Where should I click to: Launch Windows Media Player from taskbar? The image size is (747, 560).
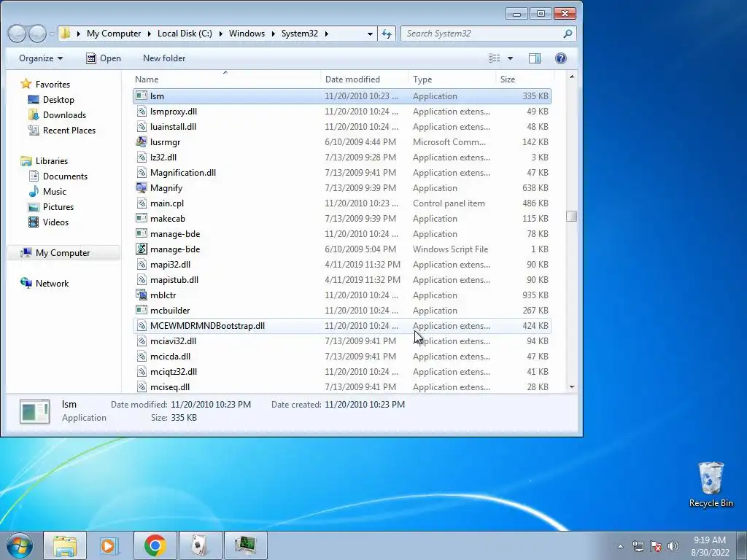coord(109,545)
